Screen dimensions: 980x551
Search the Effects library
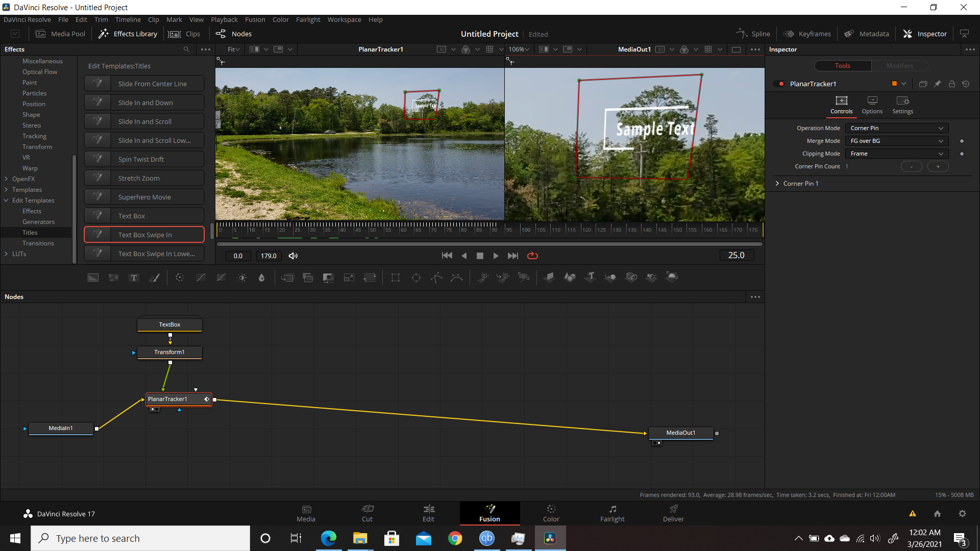coord(186,49)
